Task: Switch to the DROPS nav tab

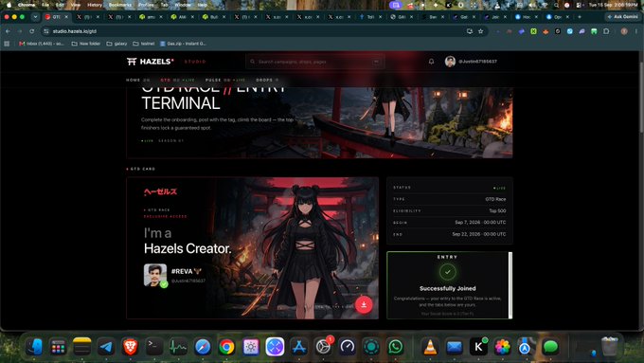Action: 267,81
